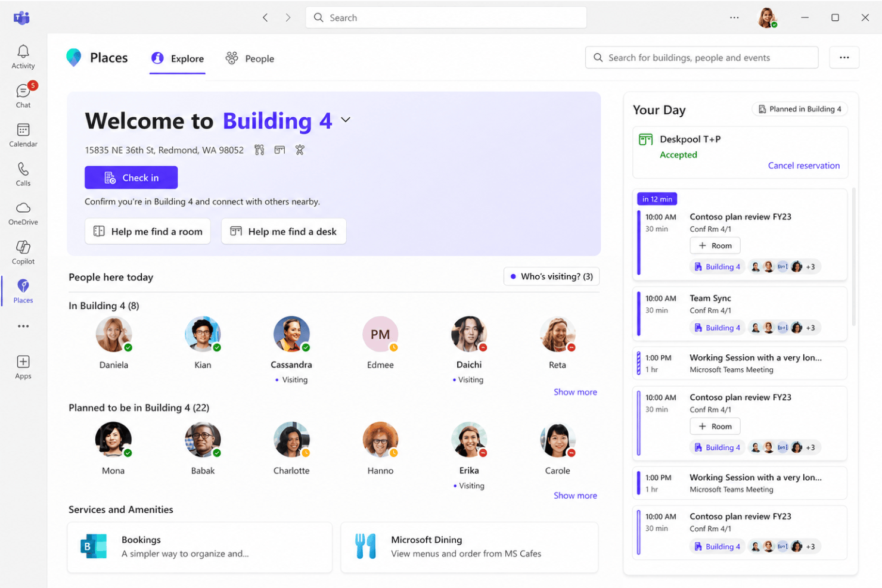Add Room to first Contoso plan review
Image resolution: width=882 pixels, height=588 pixels.
tap(715, 245)
